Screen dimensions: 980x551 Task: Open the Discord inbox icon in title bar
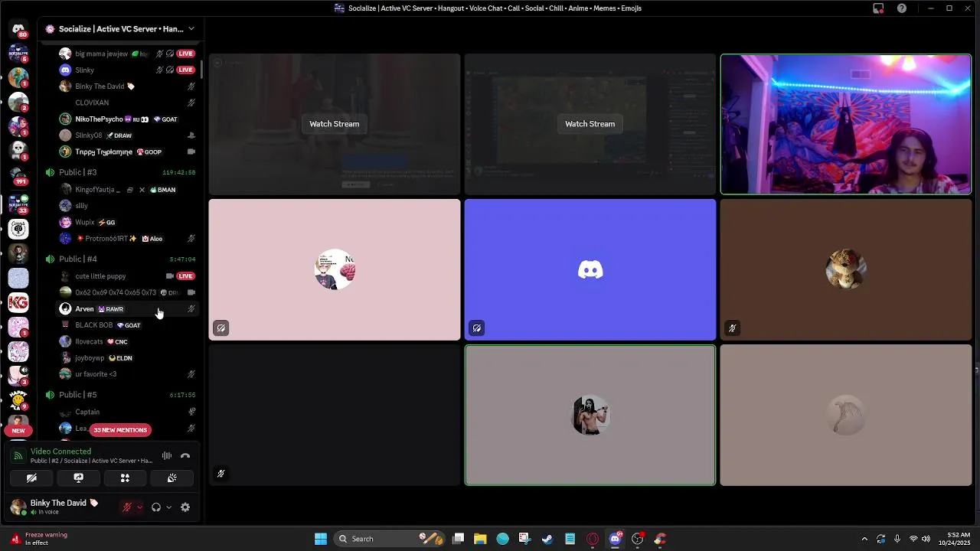[x=878, y=8]
